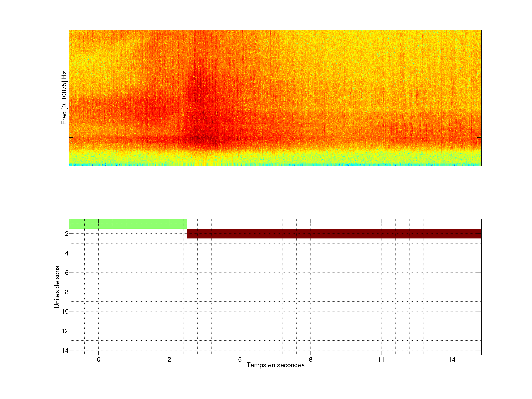Click the y-axis tick label 14
The height and width of the screenshot is (399, 532).
(65, 350)
